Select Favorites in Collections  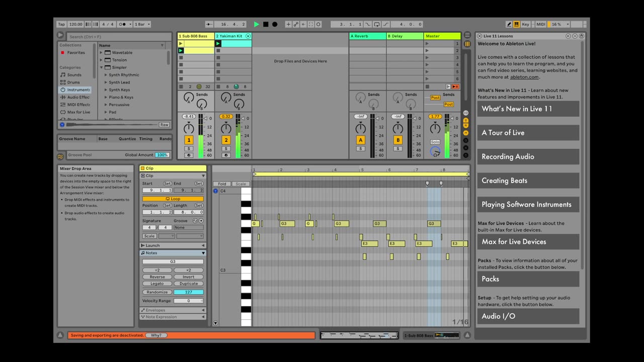coord(76,52)
